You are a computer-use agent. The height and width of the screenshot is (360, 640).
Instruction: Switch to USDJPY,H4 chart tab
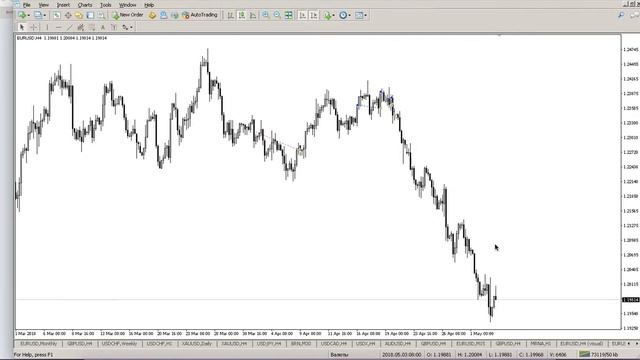[x=269, y=344]
